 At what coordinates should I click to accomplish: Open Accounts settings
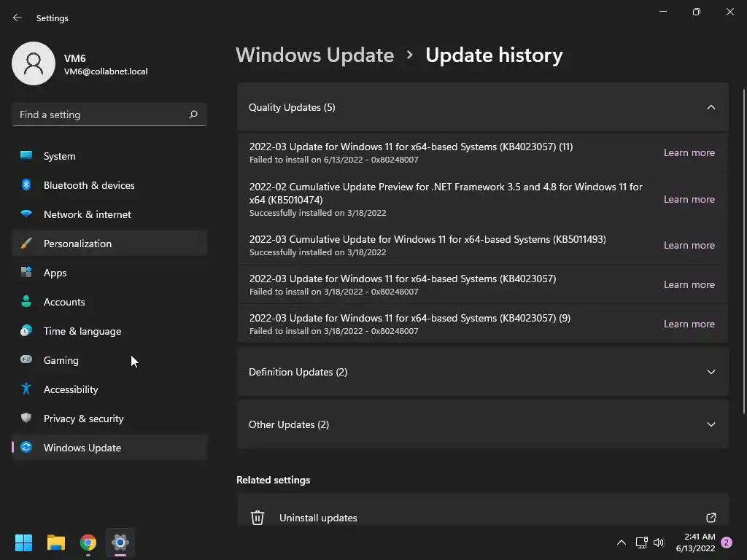(x=109, y=301)
